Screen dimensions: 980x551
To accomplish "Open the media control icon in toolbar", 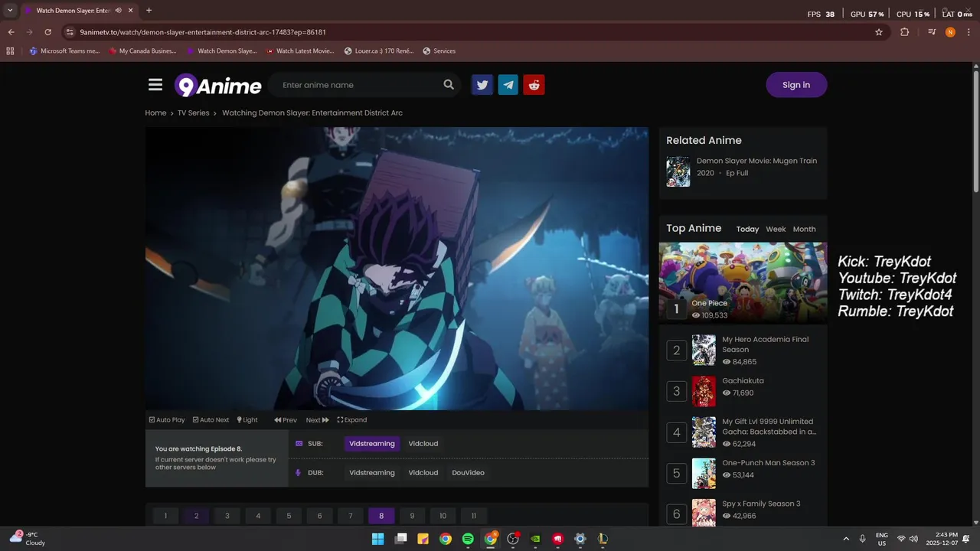I will click(x=932, y=32).
